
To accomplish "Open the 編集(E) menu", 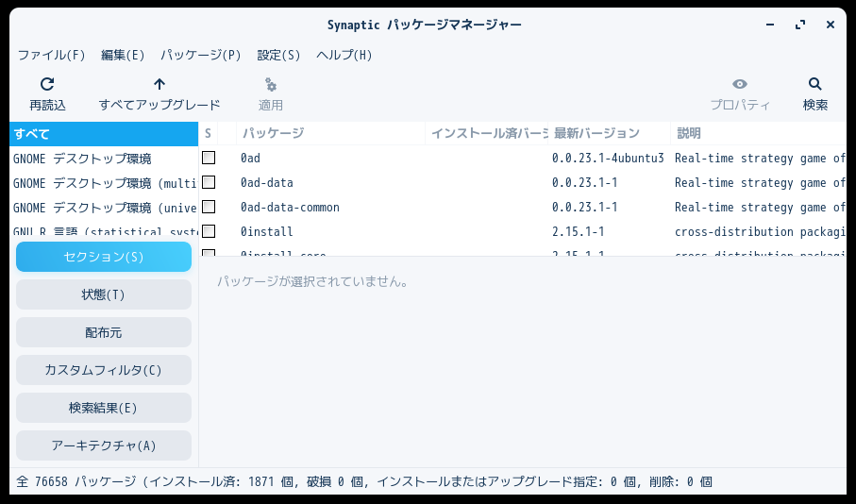I will pyautogui.click(x=123, y=55).
